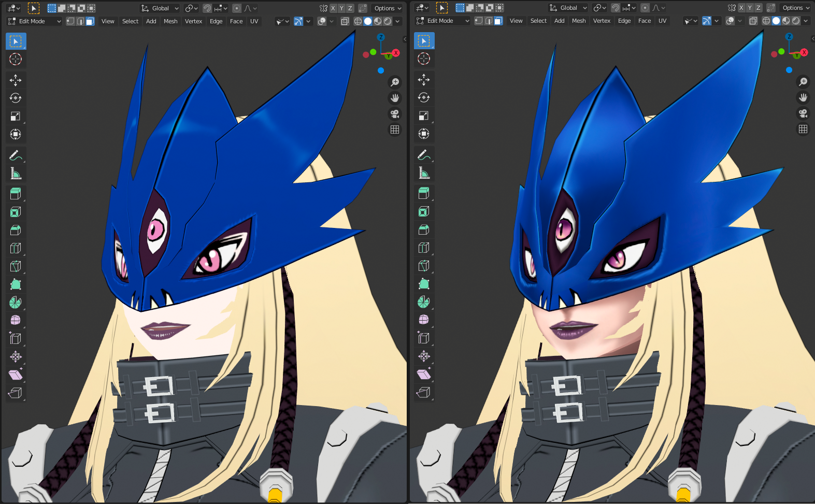Image resolution: width=815 pixels, height=504 pixels.
Task: Choose the Measure tool in left viewport toolbar
Action: coord(16,173)
